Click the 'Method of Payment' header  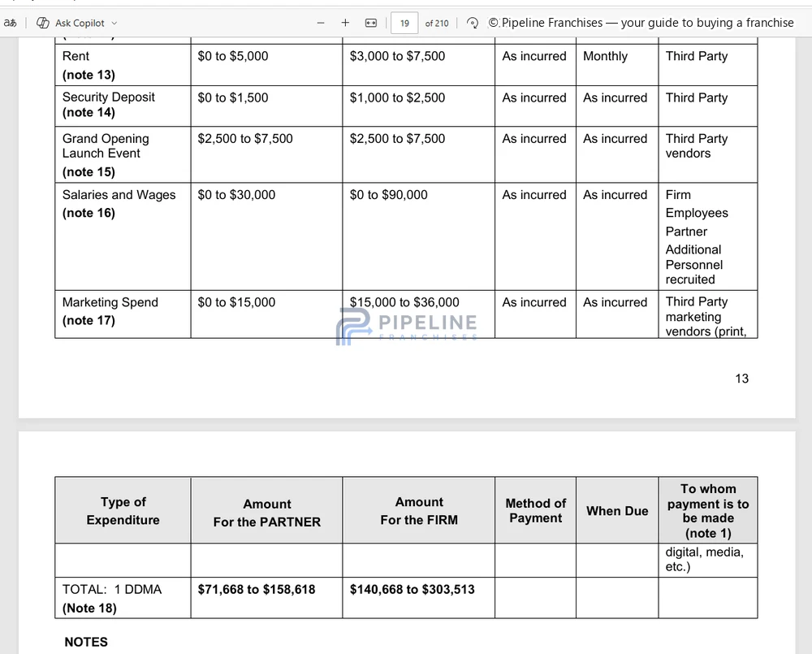coord(535,510)
